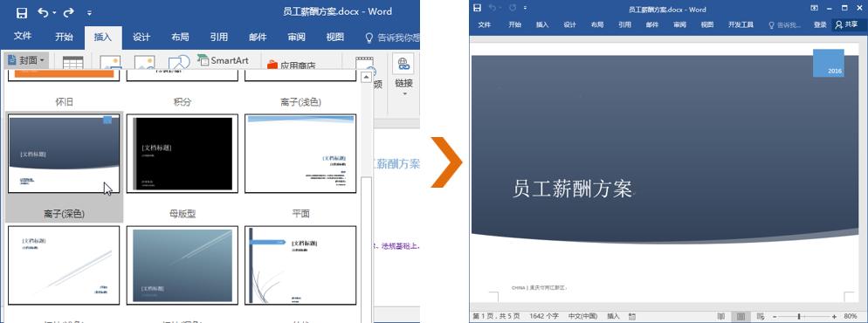Switch to 邮件 tab in right window
The height and width of the screenshot is (323, 868).
[652, 25]
